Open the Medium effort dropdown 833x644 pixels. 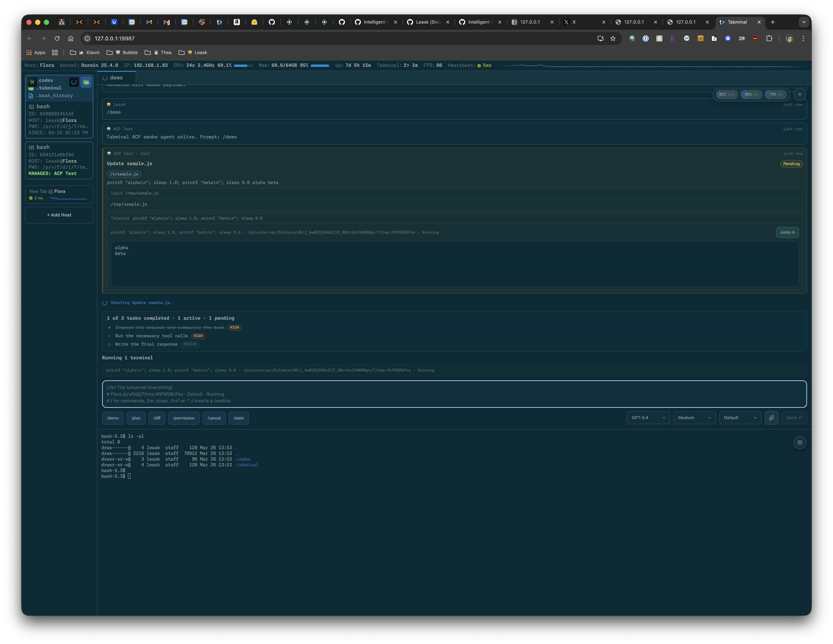coord(694,418)
